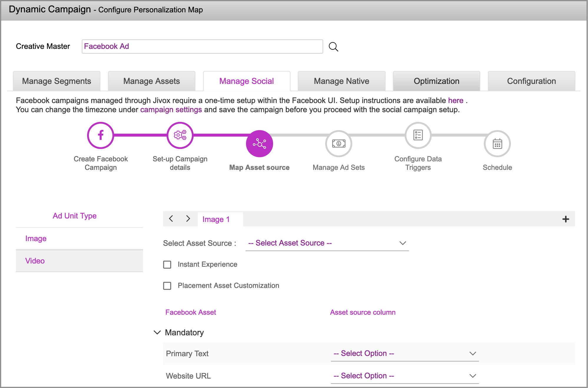Click the Instant Experience label text

point(207,264)
